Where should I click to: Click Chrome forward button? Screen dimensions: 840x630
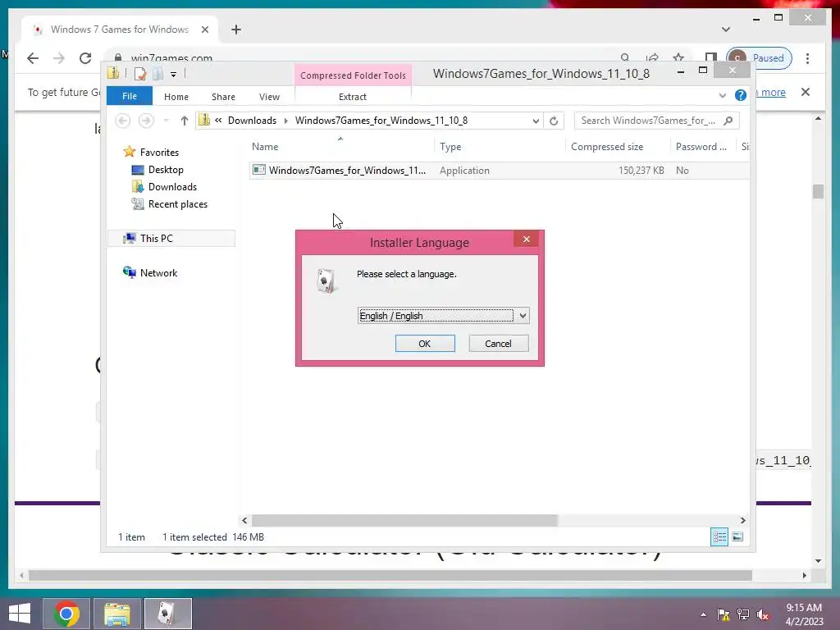[x=59, y=58]
